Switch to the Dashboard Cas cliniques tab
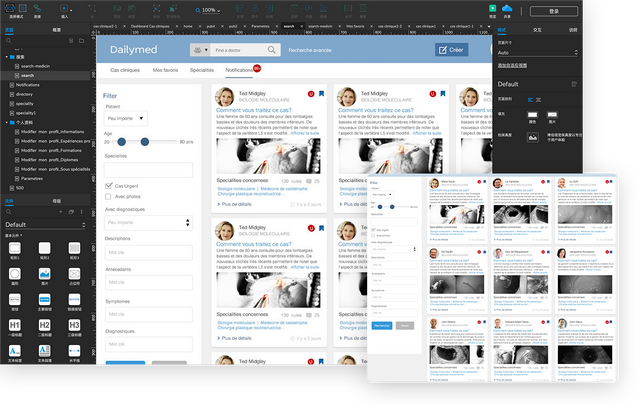Image resolution: width=640 pixels, height=406 pixels. [x=150, y=26]
